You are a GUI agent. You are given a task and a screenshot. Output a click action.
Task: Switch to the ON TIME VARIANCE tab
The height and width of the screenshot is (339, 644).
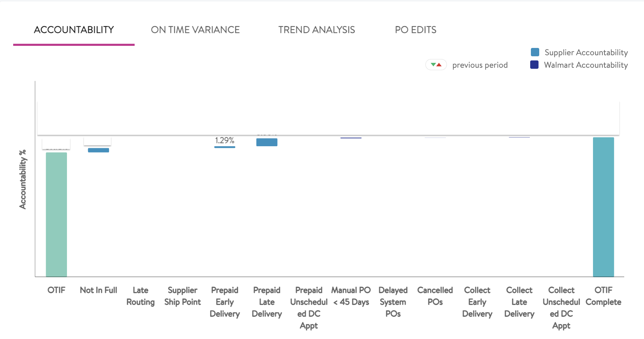coord(195,30)
